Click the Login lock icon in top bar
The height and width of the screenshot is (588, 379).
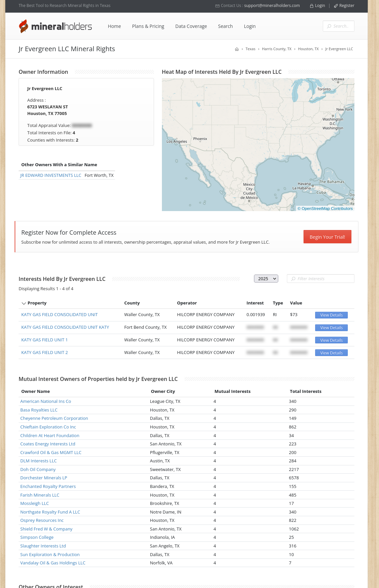pos(312,6)
